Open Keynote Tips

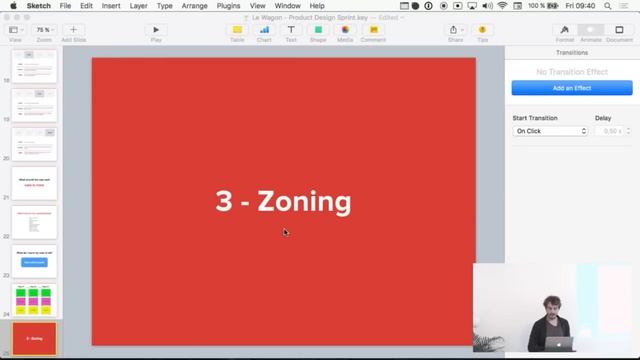[482, 30]
